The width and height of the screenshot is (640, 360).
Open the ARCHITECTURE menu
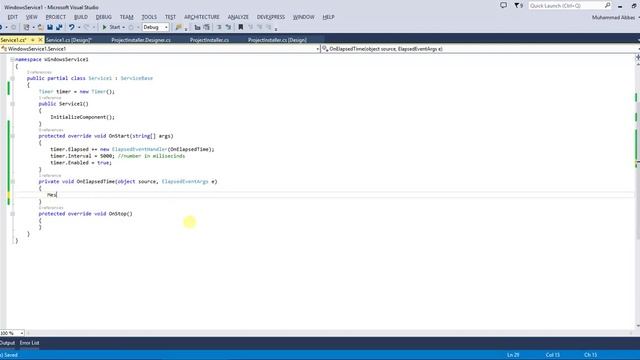(x=202, y=17)
